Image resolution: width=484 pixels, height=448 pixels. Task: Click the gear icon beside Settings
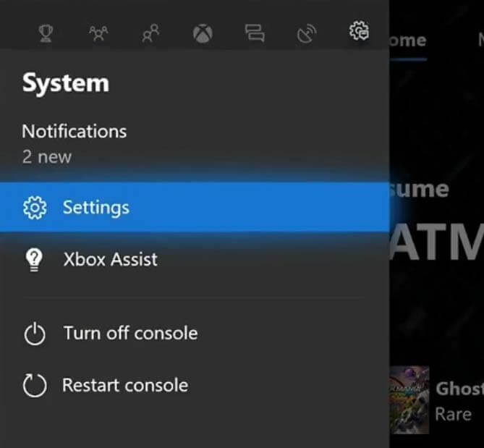(x=35, y=208)
